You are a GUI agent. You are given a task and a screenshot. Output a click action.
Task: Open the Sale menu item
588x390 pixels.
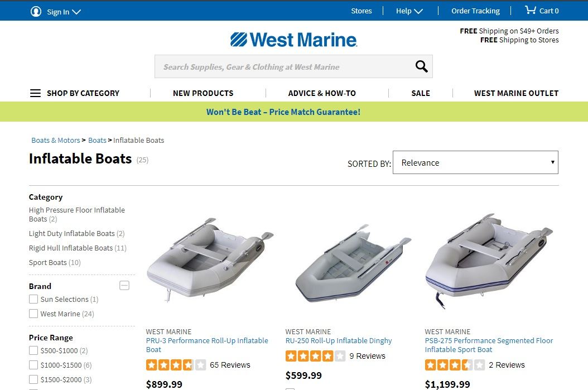click(x=421, y=93)
